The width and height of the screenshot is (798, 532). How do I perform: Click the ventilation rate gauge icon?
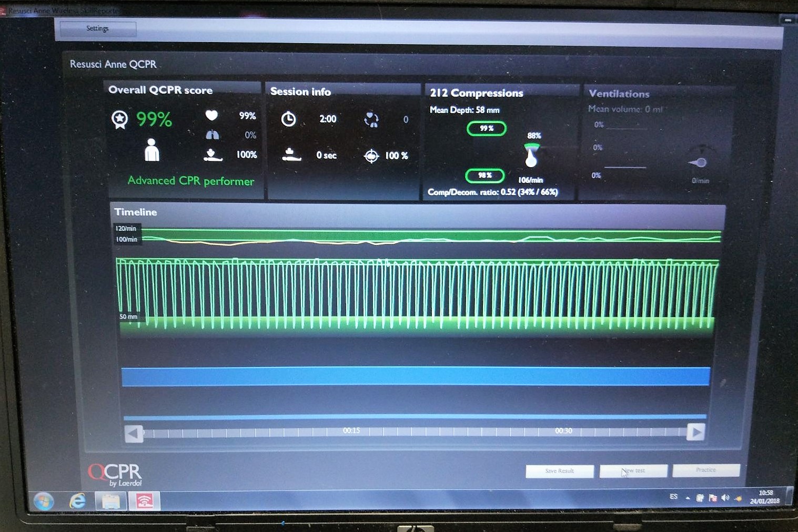(x=701, y=158)
